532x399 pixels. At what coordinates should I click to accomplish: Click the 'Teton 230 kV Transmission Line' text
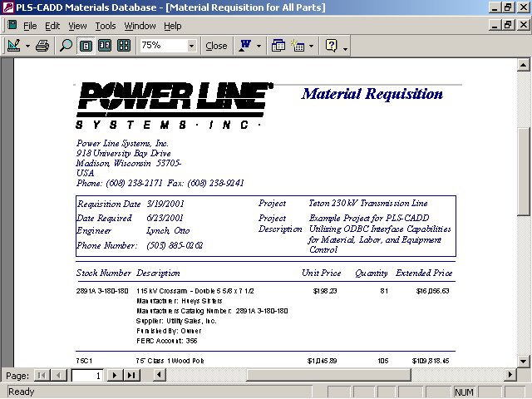pyautogui.click(x=368, y=203)
